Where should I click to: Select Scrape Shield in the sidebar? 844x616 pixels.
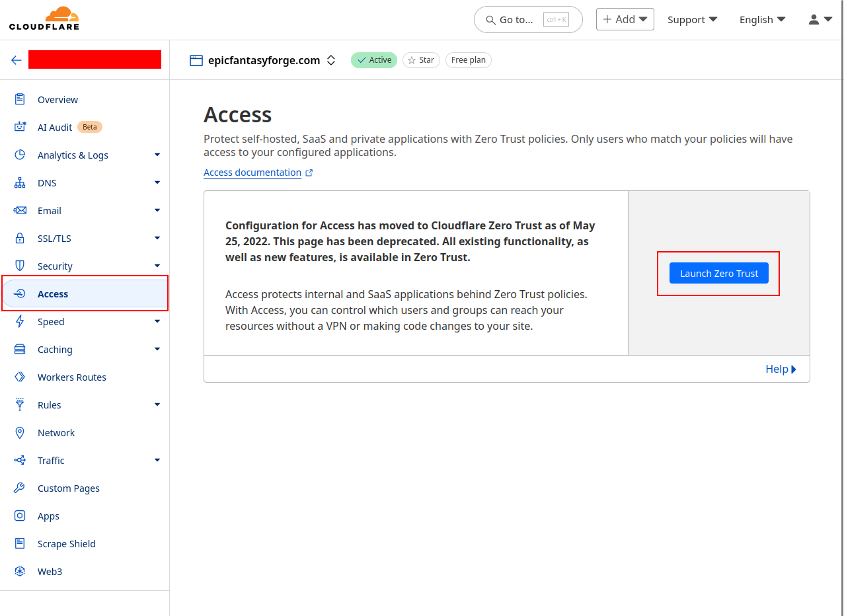[x=67, y=543]
